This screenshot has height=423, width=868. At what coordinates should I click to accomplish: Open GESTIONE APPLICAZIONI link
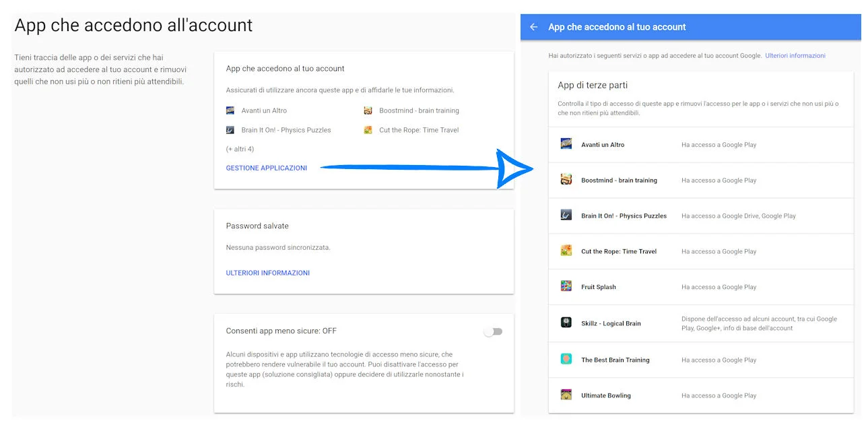click(x=267, y=168)
